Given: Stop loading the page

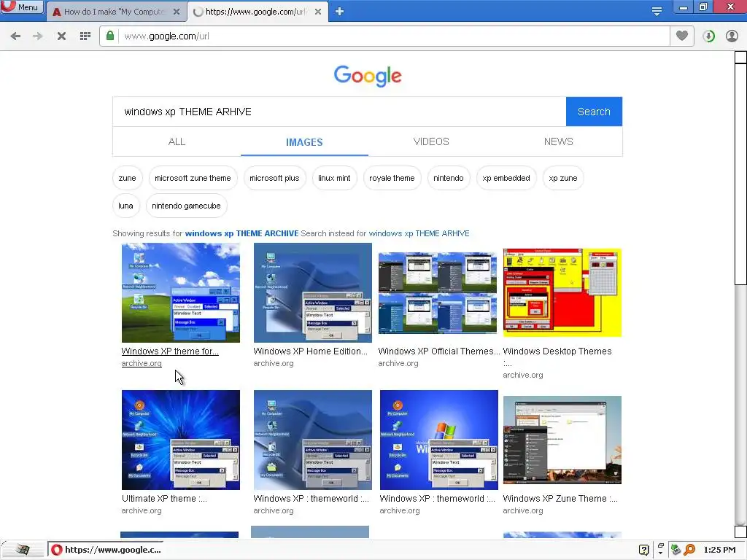Looking at the screenshot, I should coord(61,36).
